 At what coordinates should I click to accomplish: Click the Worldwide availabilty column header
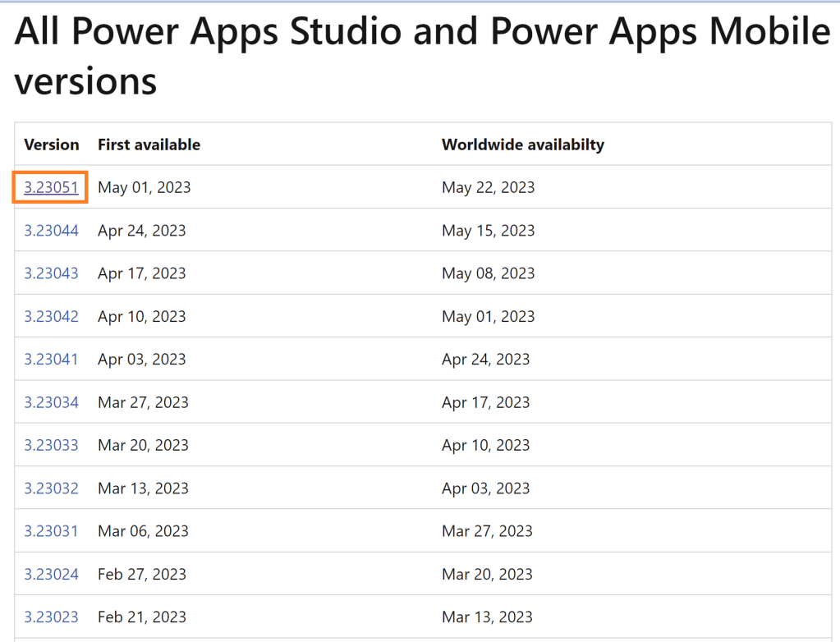(x=522, y=144)
